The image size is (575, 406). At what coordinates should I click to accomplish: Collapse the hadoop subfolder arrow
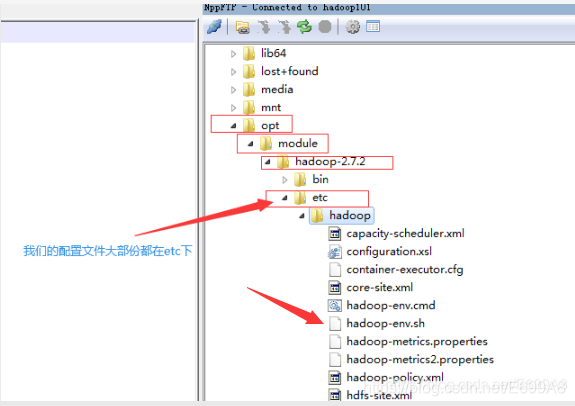coord(302,216)
